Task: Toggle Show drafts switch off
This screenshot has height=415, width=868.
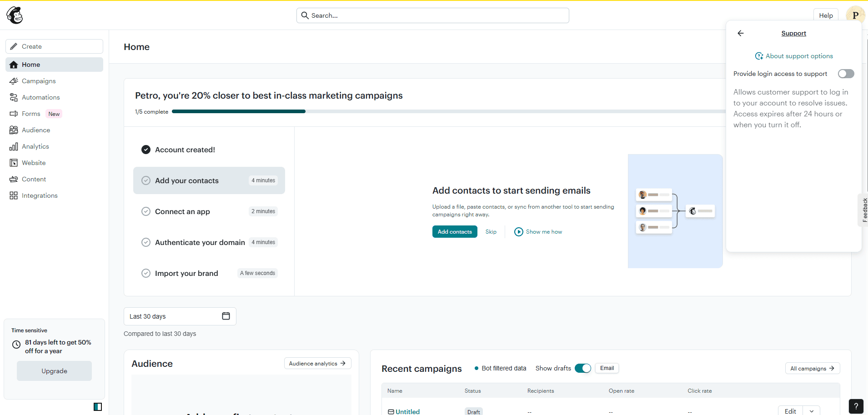Action: [x=583, y=368]
